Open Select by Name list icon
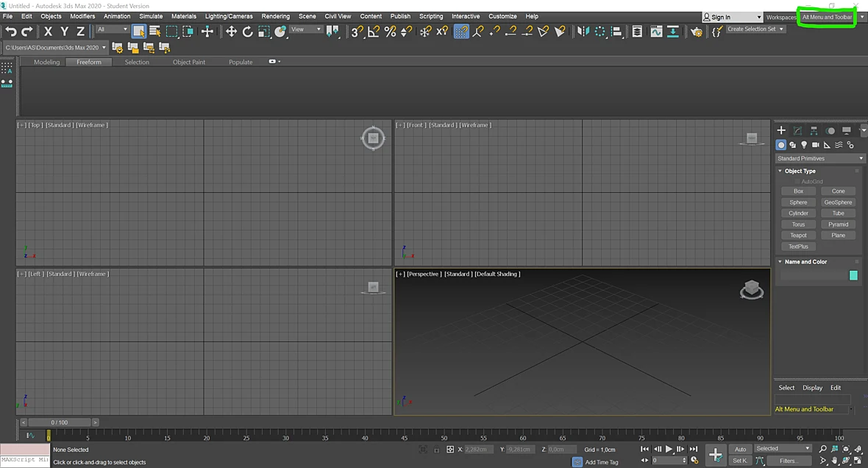This screenshot has height=468, width=868. coord(155,32)
